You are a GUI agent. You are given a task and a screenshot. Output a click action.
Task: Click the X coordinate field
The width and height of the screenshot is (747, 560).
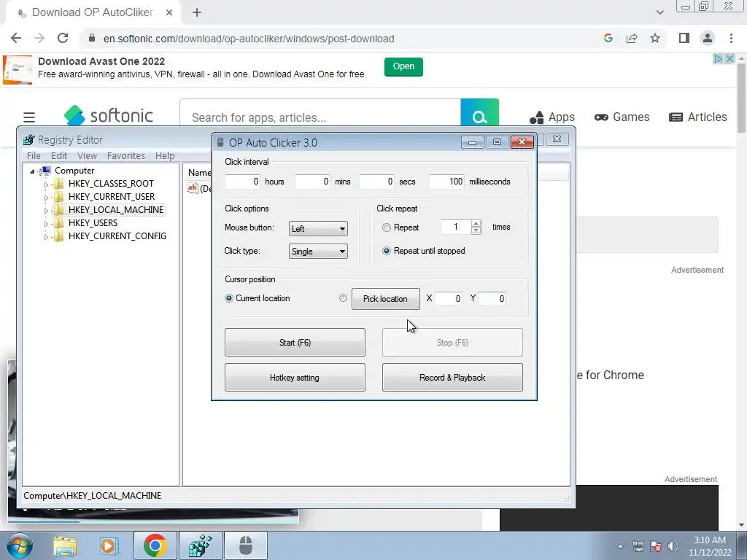click(449, 298)
